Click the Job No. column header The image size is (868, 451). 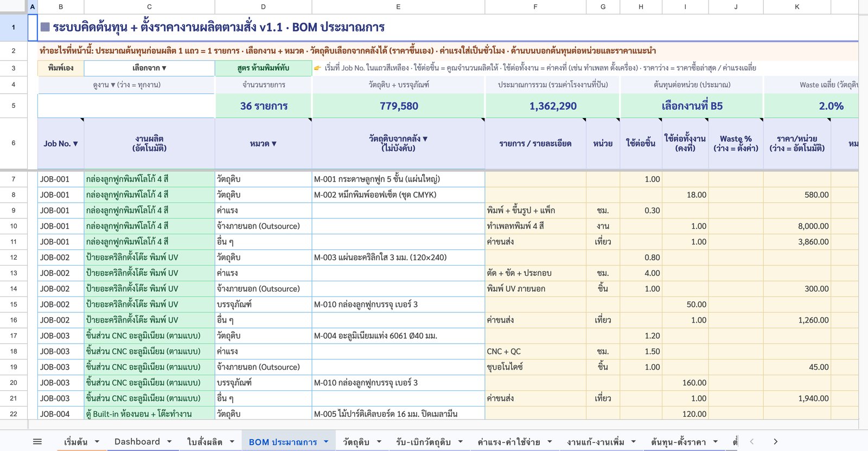click(61, 144)
